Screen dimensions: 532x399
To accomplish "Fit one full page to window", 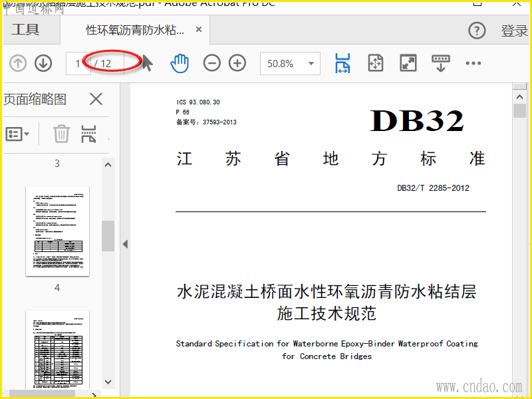I will pyautogui.click(x=376, y=63).
